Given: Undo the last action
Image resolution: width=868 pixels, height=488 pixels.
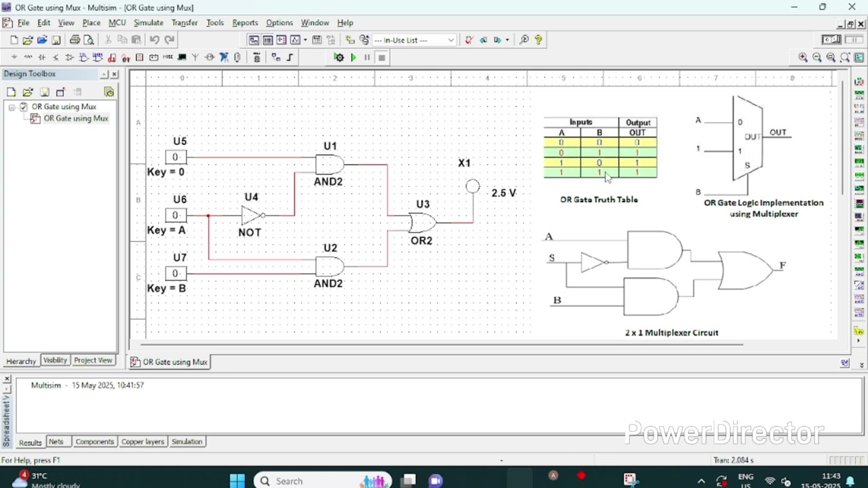Looking at the screenshot, I should pos(155,40).
